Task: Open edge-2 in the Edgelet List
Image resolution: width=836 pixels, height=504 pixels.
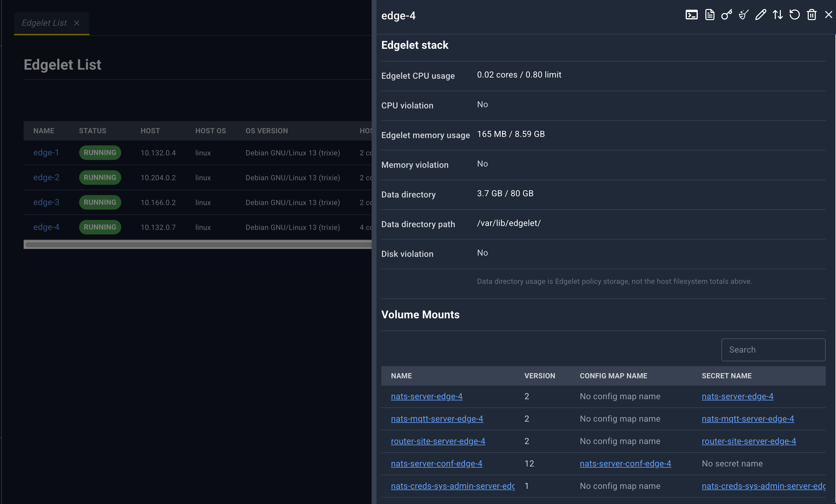Action: tap(46, 177)
